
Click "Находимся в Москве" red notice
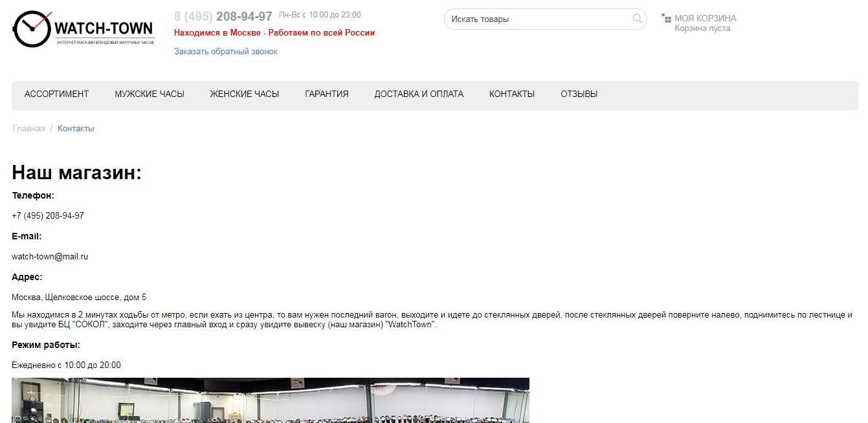pos(274,33)
